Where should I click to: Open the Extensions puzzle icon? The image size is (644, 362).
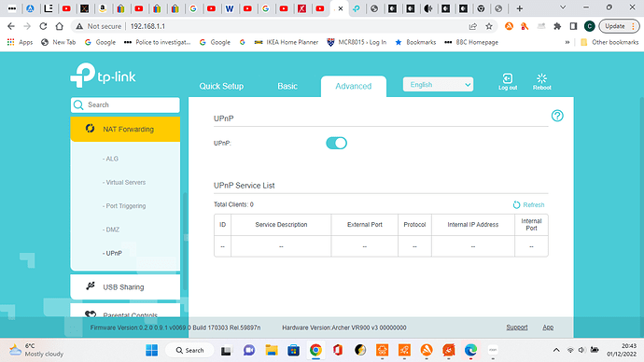pyautogui.click(x=557, y=26)
